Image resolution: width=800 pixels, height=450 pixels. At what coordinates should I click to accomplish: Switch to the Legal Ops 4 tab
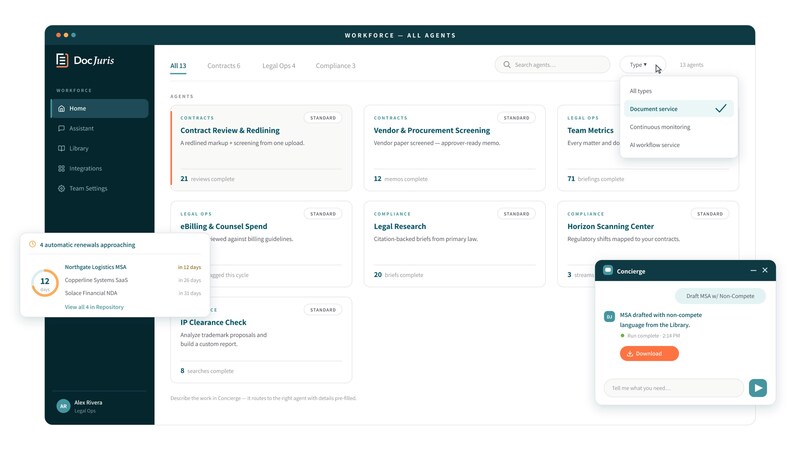[x=279, y=66]
